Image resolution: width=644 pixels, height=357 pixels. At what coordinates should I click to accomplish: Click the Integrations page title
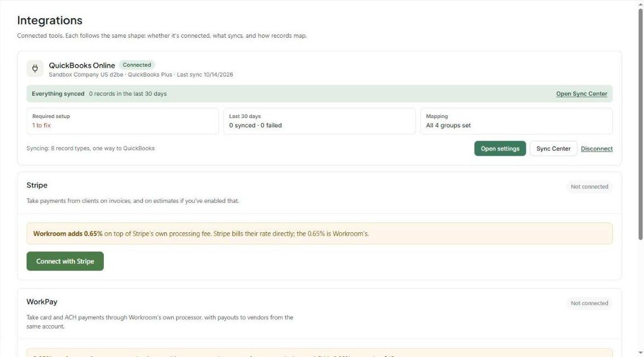tap(50, 20)
